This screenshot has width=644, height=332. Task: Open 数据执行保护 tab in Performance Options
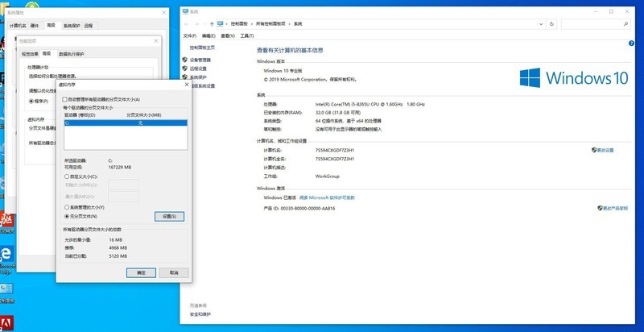[72, 54]
